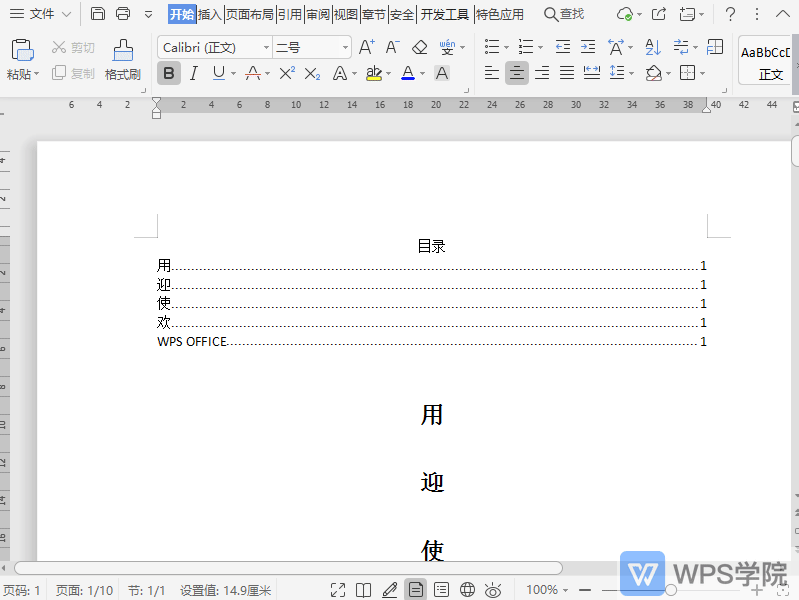Switch to the 引用 tab

point(290,14)
